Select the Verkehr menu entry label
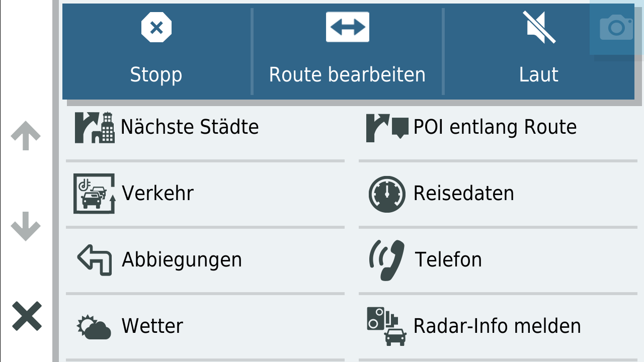This screenshot has height=362, width=644. [x=157, y=194]
